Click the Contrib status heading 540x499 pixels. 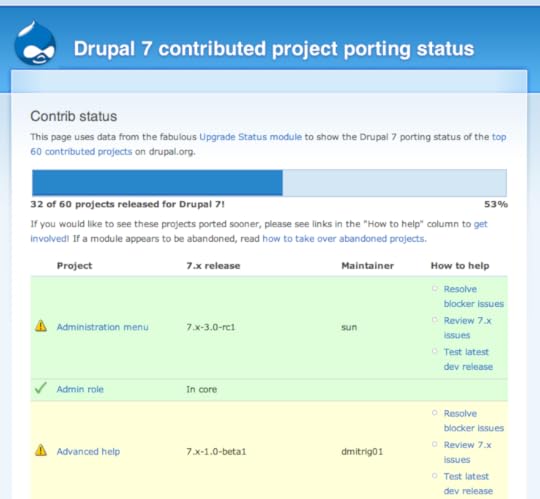coord(74,116)
